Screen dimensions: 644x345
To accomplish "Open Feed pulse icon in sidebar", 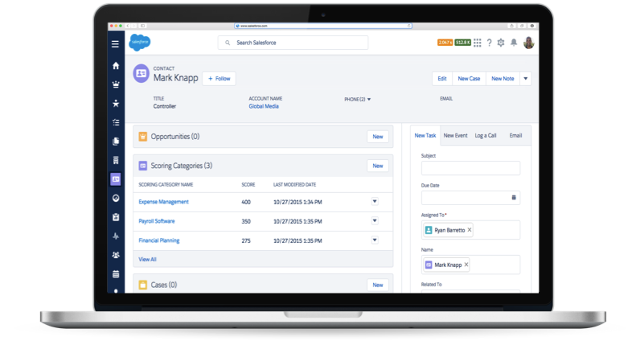I will (116, 236).
